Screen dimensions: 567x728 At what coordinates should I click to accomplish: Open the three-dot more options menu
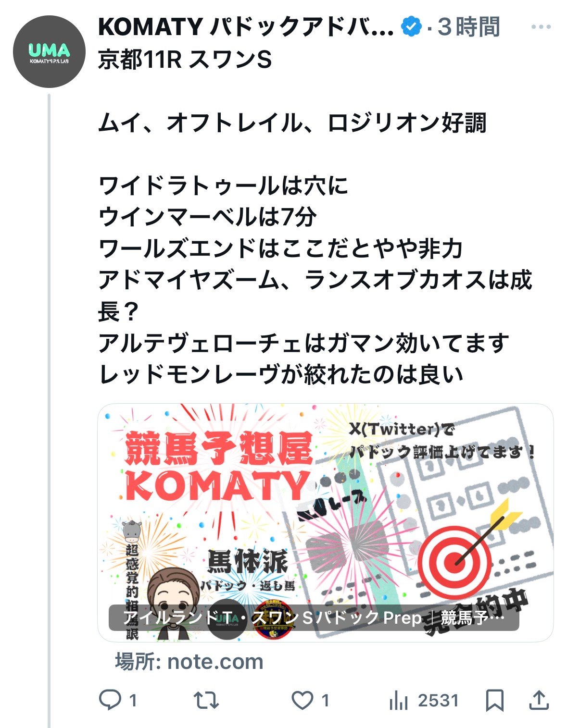(541, 27)
